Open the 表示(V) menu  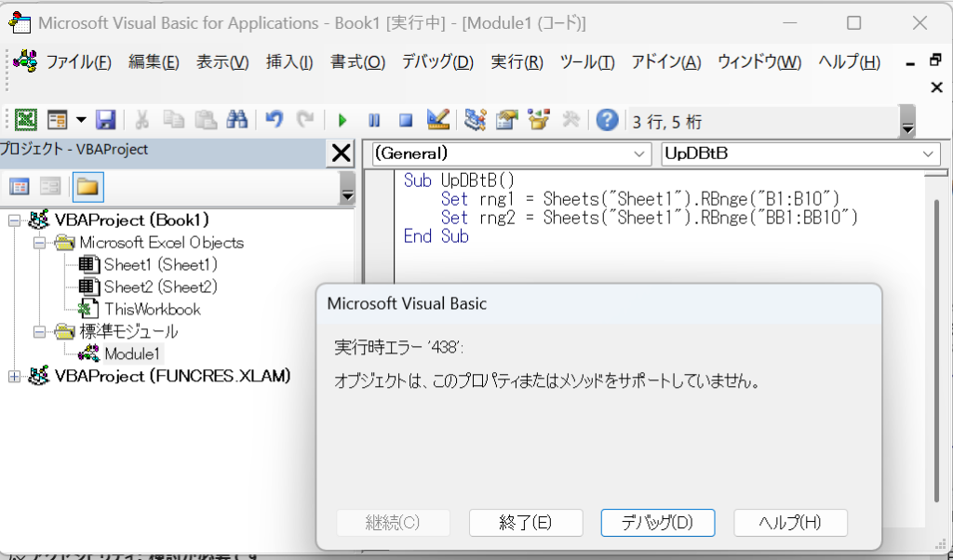[222, 62]
